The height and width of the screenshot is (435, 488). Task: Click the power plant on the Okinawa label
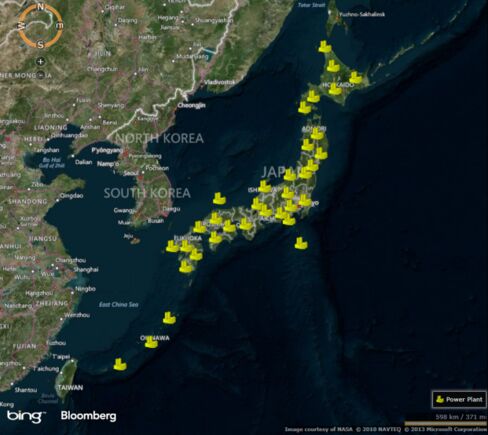pos(151,342)
